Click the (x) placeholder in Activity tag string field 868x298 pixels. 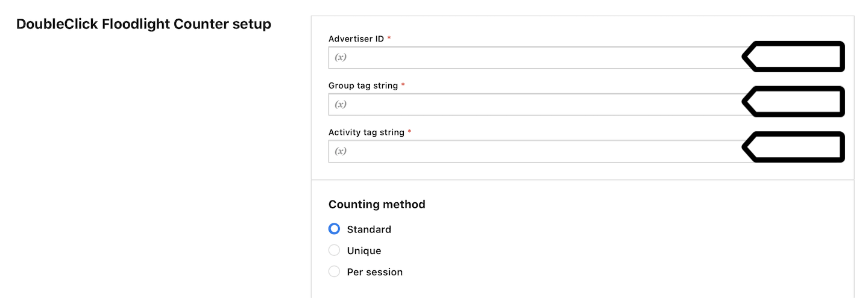(x=341, y=151)
